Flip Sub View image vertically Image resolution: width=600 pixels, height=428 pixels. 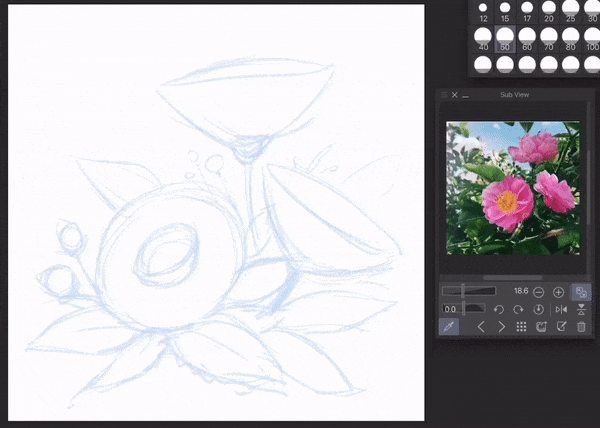coord(581,309)
